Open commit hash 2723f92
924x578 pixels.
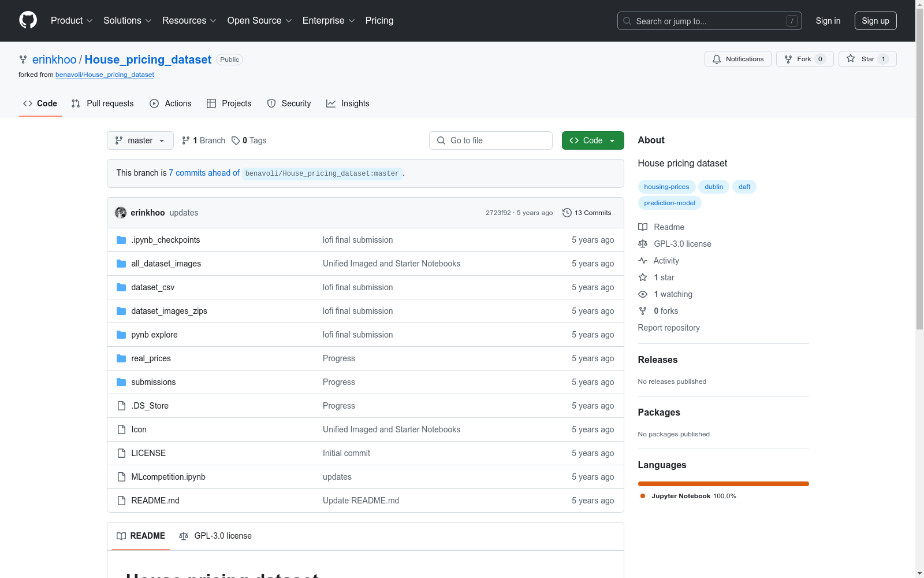pyautogui.click(x=498, y=213)
